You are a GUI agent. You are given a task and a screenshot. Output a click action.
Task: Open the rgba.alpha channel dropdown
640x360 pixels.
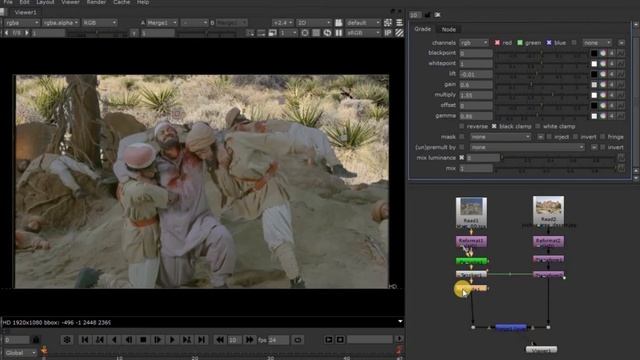coord(61,23)
